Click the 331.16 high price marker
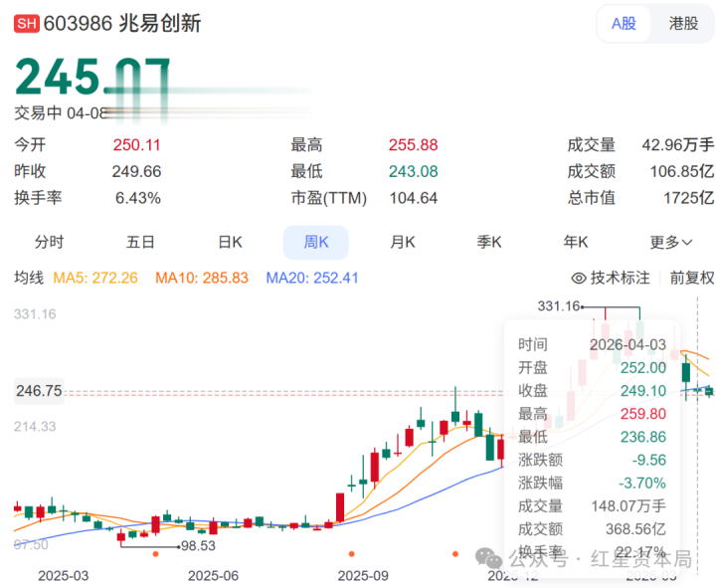 (x=559, y=306)
